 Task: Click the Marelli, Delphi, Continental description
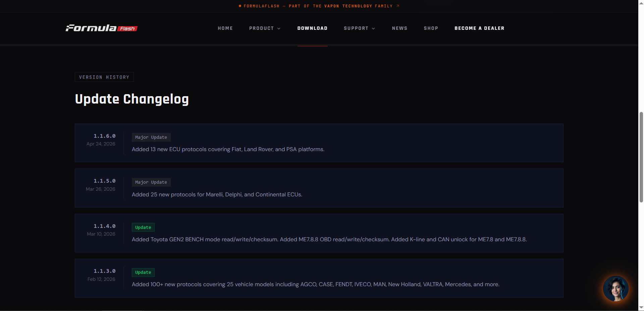pos(217,194)
